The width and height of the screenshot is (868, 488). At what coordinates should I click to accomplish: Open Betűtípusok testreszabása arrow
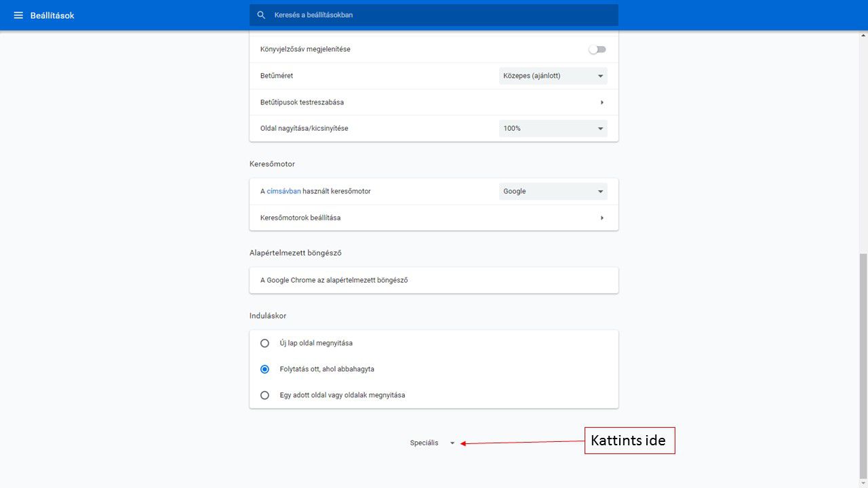[x=601, y=102]
